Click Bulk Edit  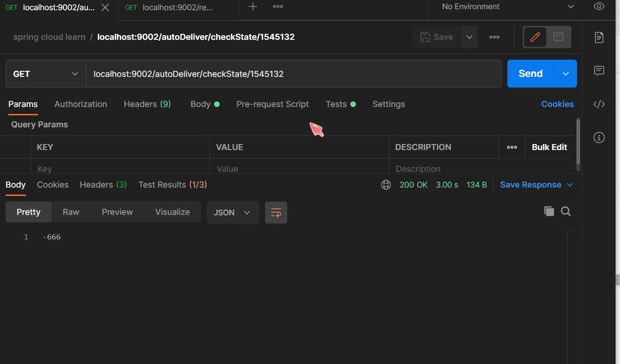point(550,147)
